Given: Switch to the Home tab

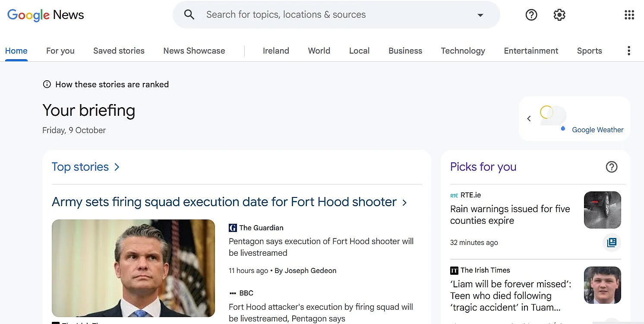Looking at the screenshot, I should pyautogui.click(x=16, y=51).
